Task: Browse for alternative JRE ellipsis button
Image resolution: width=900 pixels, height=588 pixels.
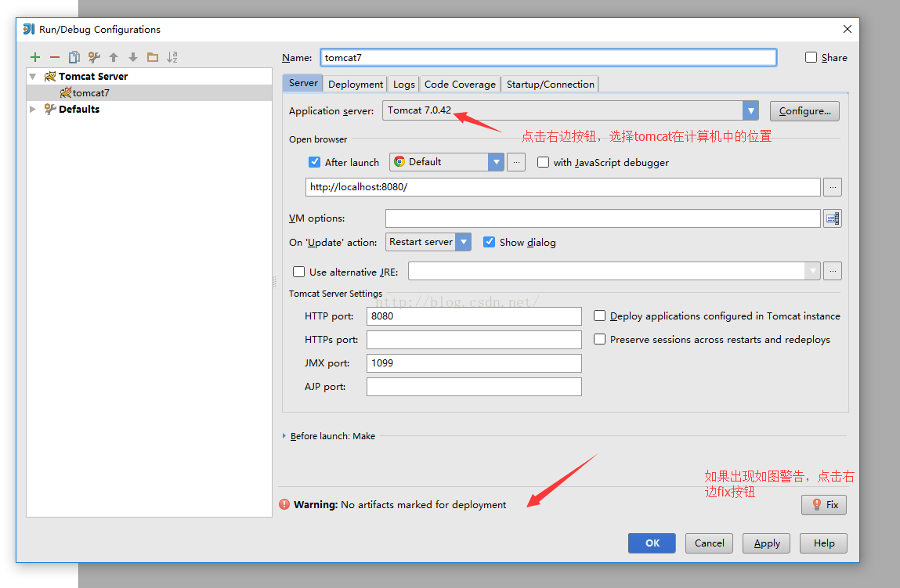Action: [833, 271]
